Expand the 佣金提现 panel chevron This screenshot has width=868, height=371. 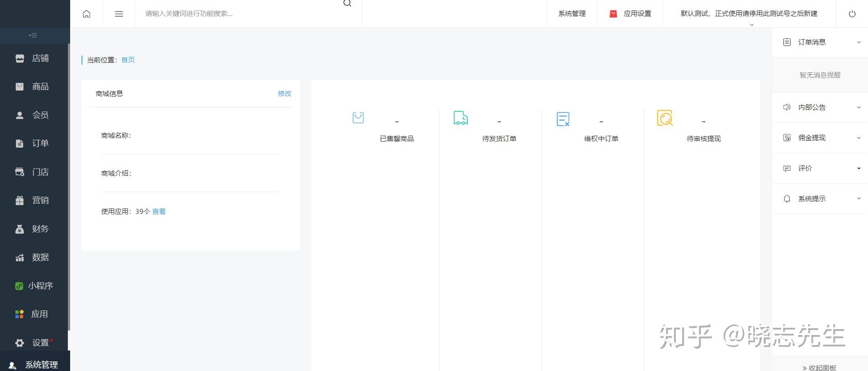point(859,138)
